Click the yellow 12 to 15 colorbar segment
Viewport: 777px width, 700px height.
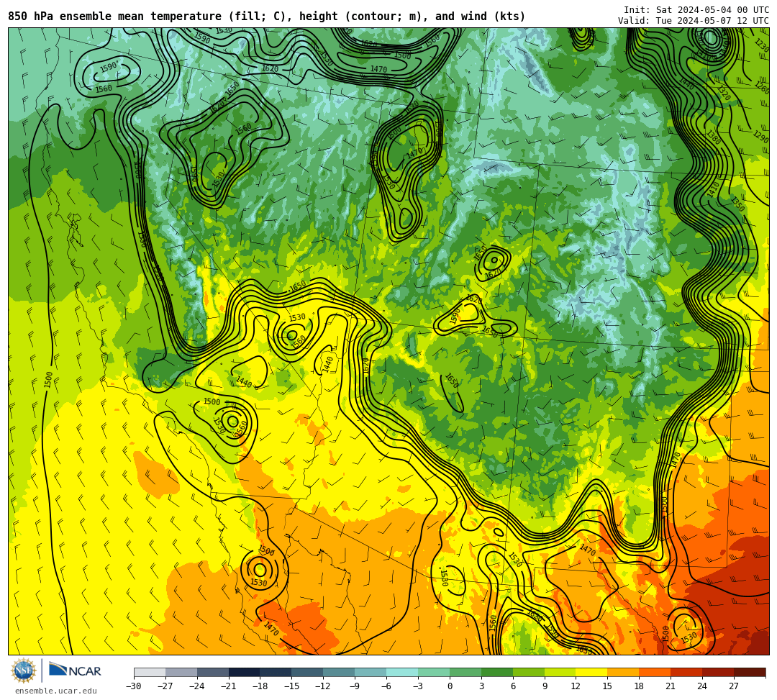pos(591,672)
